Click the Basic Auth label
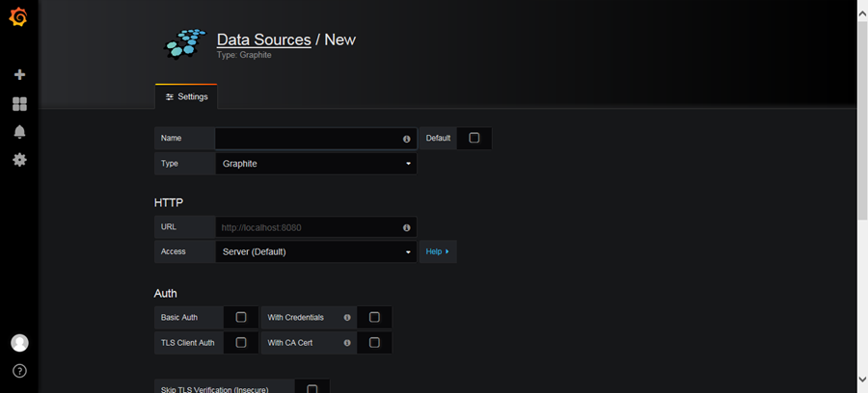Image resolution: width=868 pixels, height=393 pixels. 179,317
